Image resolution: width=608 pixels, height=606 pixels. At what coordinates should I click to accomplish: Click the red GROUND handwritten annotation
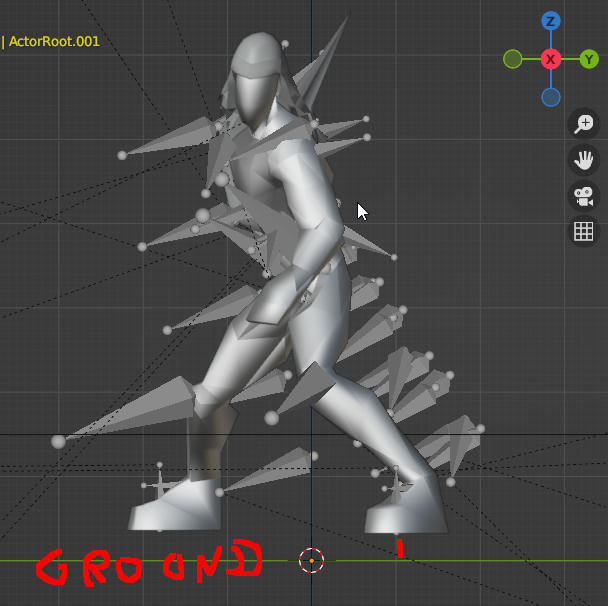(150, 562)
